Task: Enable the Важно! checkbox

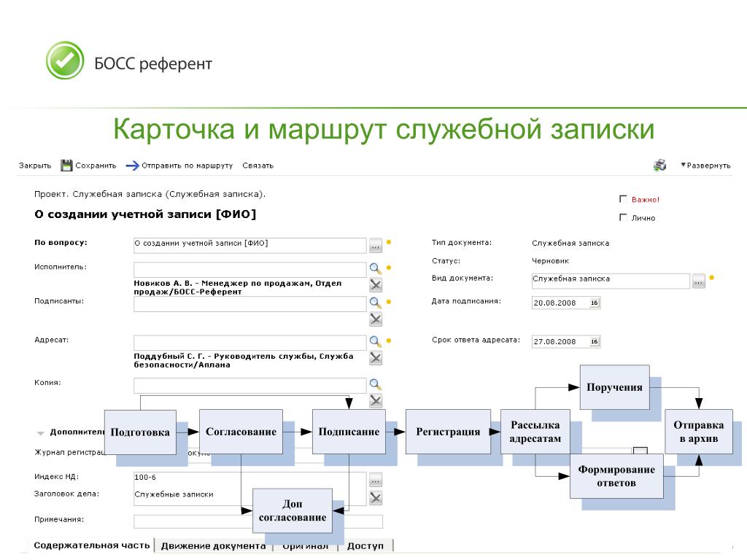Action: coord(623,199)
